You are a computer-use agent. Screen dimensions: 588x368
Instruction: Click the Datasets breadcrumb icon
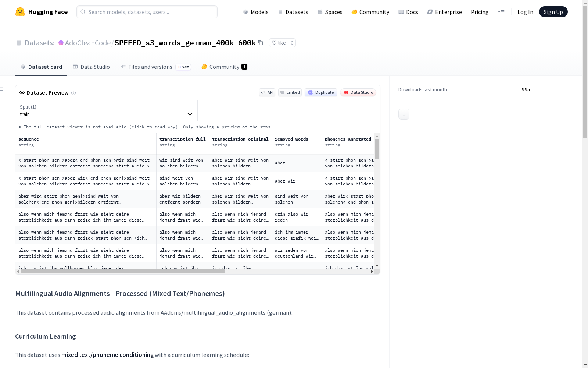[19, 43]
